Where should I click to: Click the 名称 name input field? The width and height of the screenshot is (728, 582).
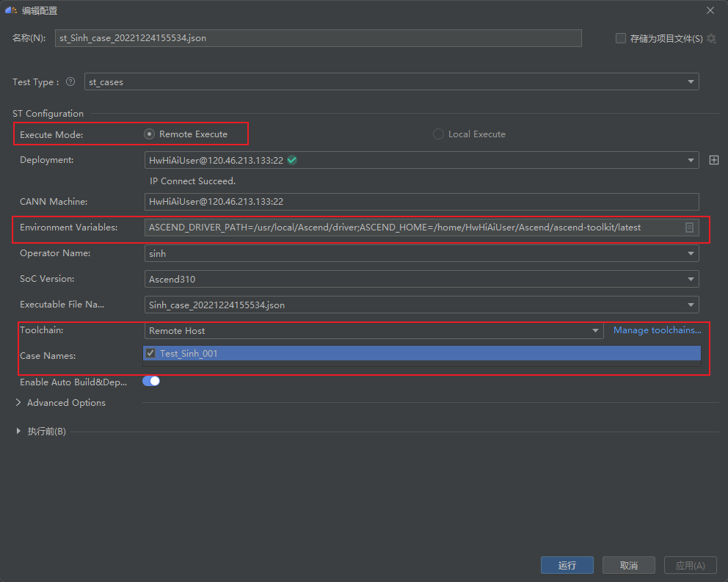coord(318,38)
